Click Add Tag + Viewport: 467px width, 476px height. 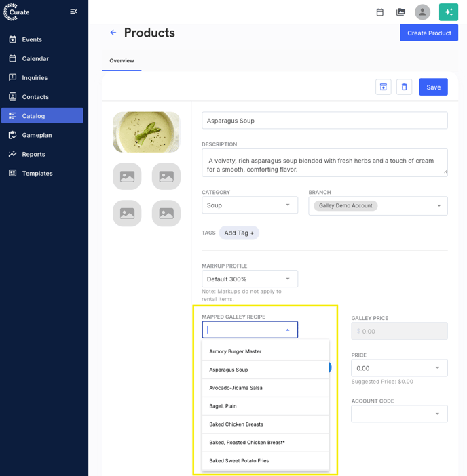(239, 233)
